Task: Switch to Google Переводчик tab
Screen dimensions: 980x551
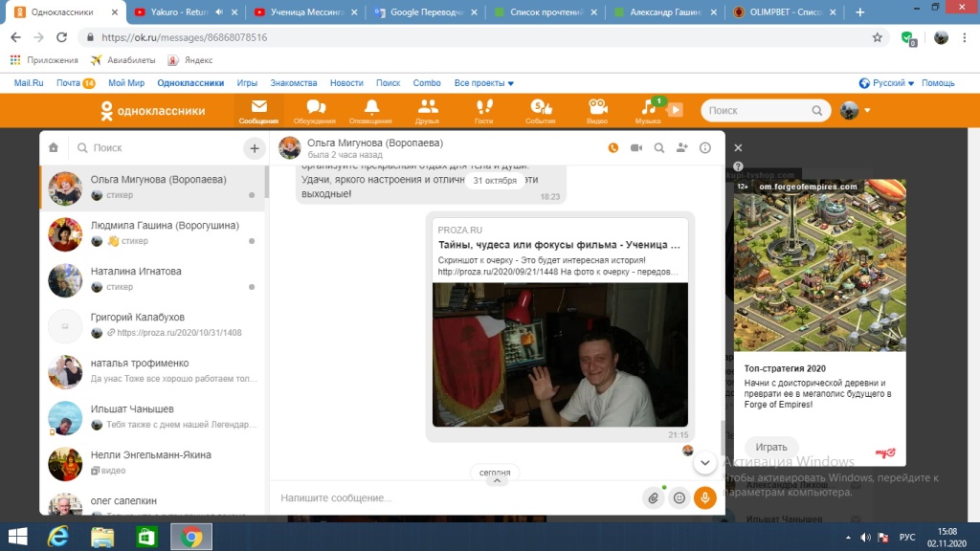Action: pos(425,11)
